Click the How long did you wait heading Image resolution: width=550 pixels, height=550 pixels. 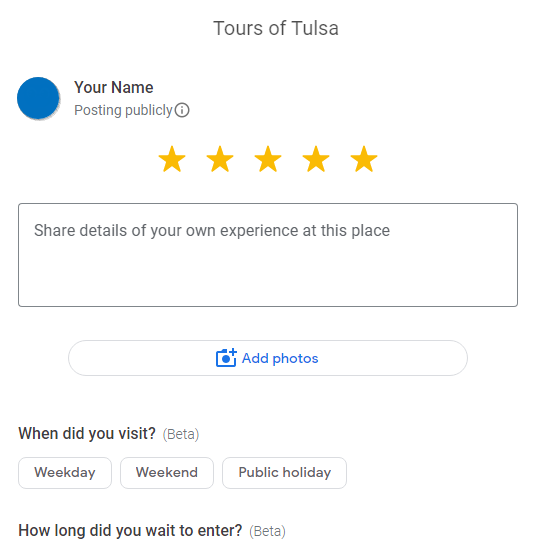pos(130,531)
